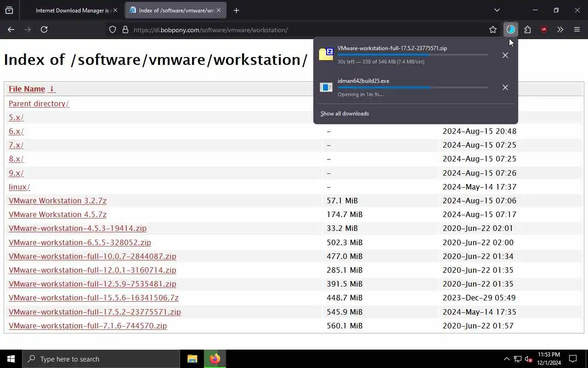
Task: Toggle the File Name sort direction arrow
Action: [x=52, y=89]
